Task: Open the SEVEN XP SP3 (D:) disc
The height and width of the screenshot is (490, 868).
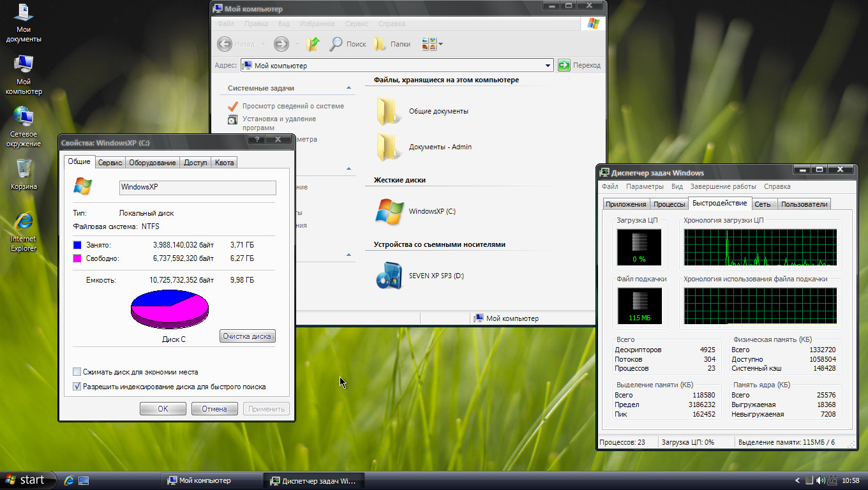Action: (389, 275)
